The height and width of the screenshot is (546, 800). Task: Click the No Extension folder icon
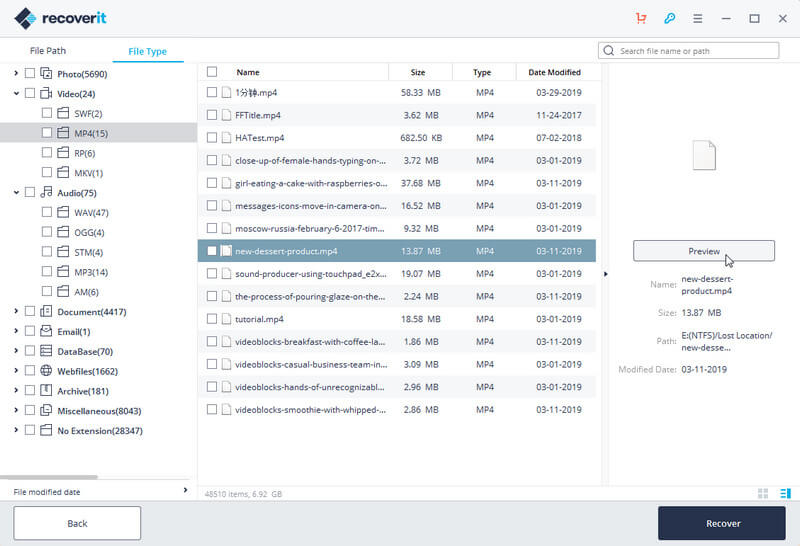pyautogui.click(x=46, y=430)
